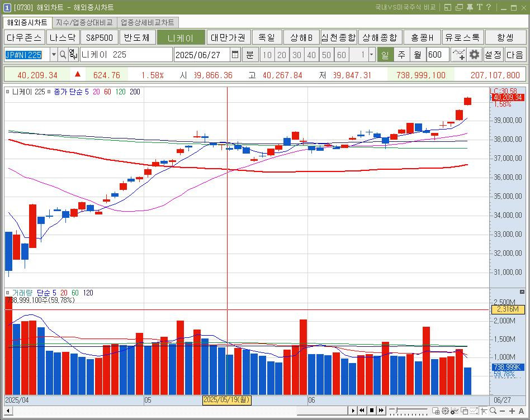Click the zoom magnifier icon on bottom bar

pos(493,411)
